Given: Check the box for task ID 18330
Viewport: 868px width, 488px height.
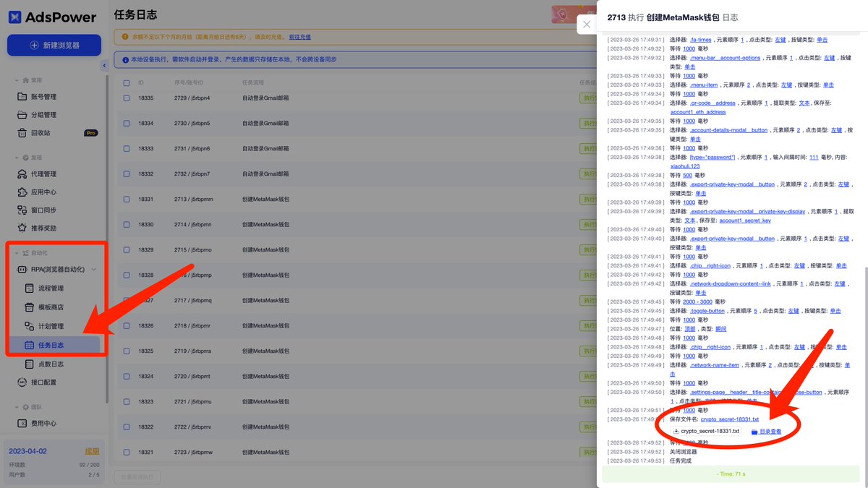Looking at the screenshot, I should (x=127, y=224).
